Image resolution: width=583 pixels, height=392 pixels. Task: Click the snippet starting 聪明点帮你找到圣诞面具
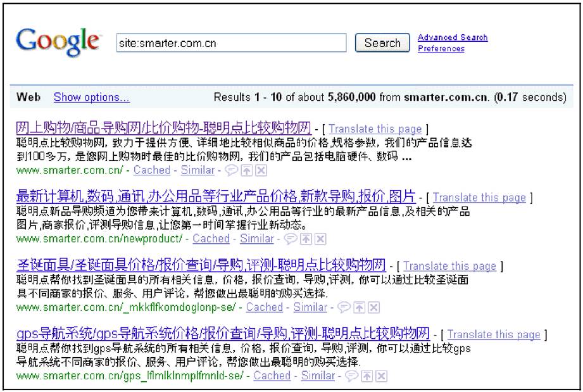coord(242,286)
